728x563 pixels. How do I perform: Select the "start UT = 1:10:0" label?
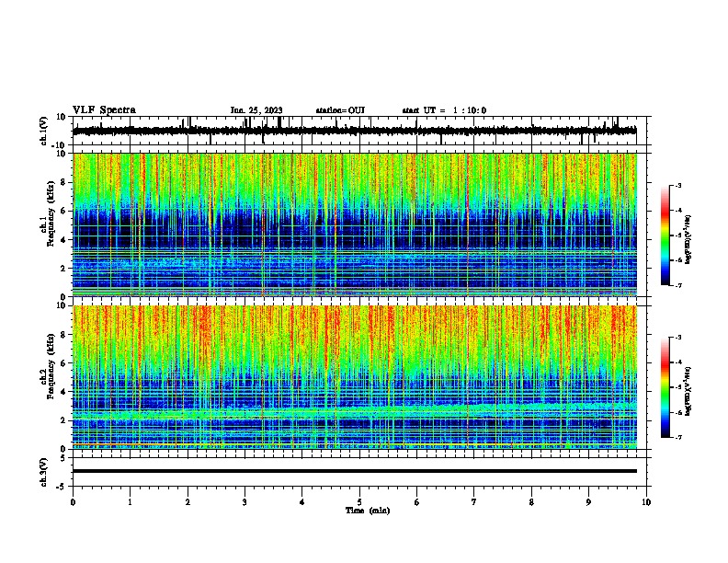(444, 110)
